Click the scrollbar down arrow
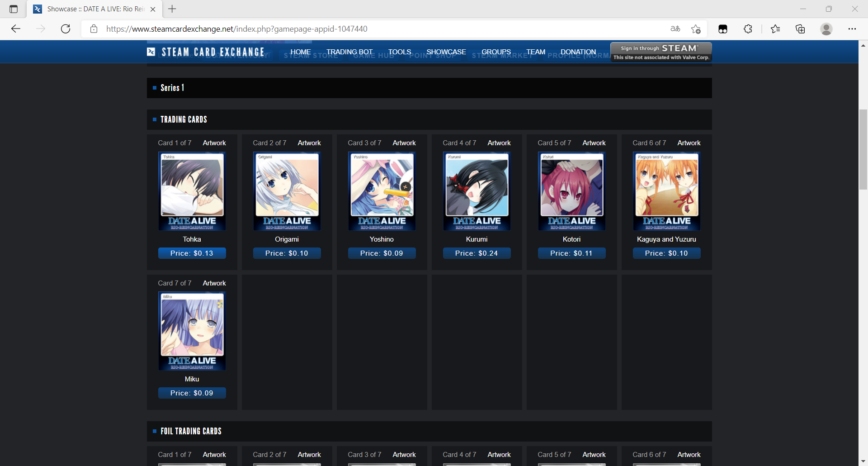The height and width of the screenshot is (466, 868). (x=863, y=461)
